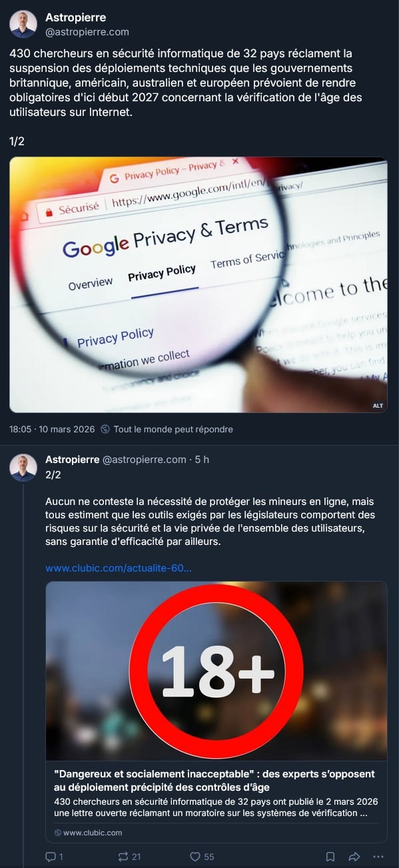The width and height of the screenshot is (399, 868).
Task: Open the www.clubic.com/actualite link
Action: coord(119,568)
